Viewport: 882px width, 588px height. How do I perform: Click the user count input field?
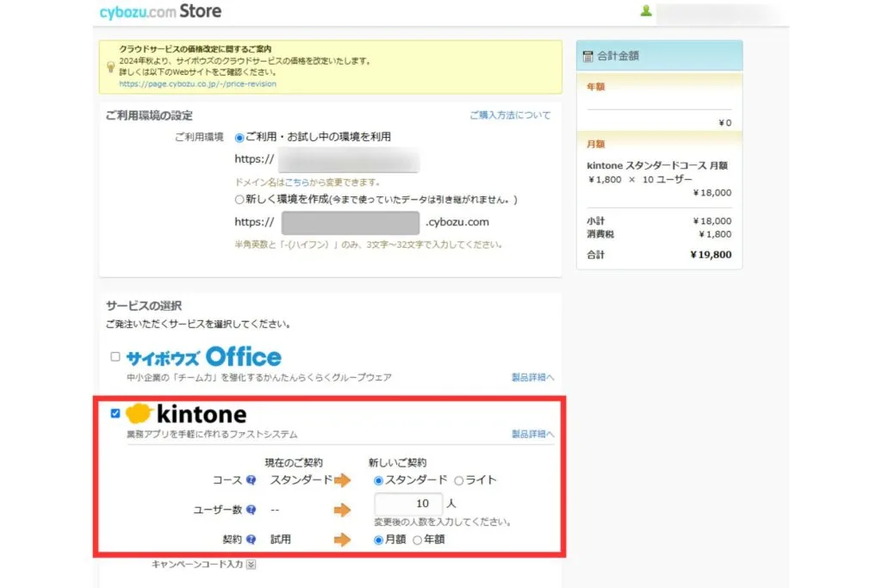408,504
